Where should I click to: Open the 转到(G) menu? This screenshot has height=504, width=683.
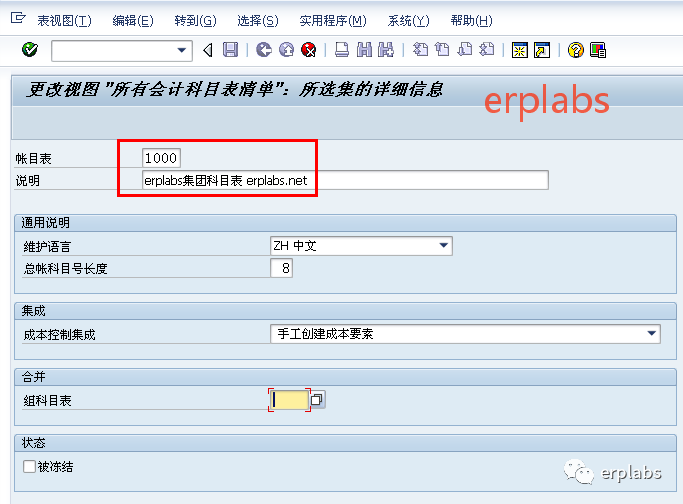pos(195,20)
